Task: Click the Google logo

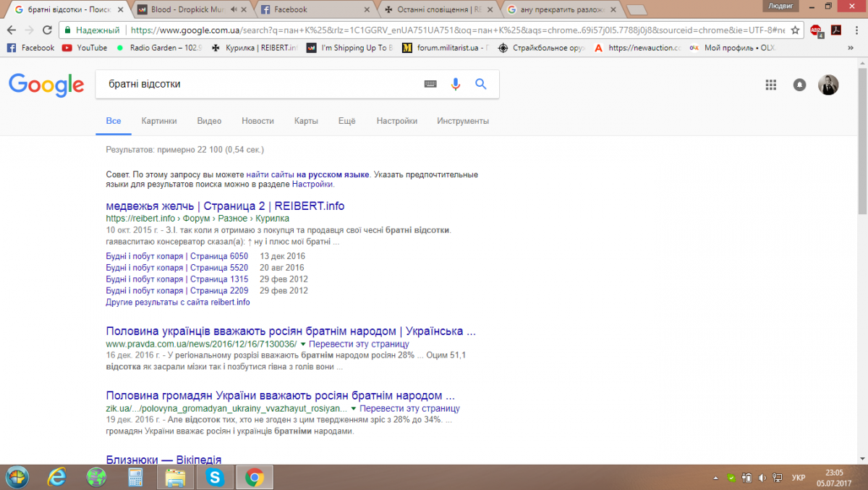Action: 46,85
